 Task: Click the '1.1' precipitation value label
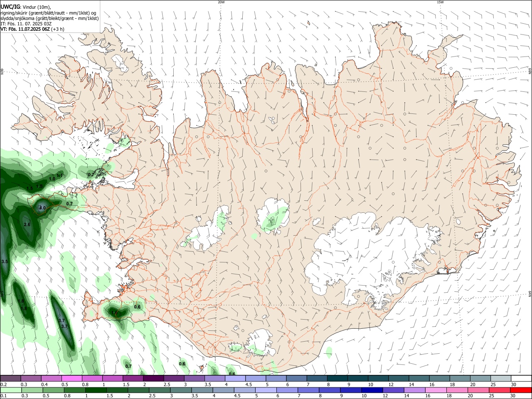point(59,175)
